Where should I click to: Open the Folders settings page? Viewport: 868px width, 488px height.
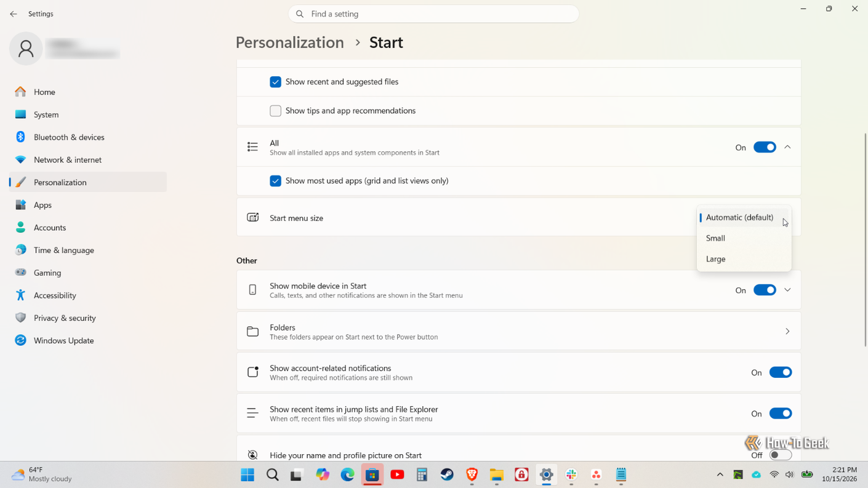click(x=518, y=332)
